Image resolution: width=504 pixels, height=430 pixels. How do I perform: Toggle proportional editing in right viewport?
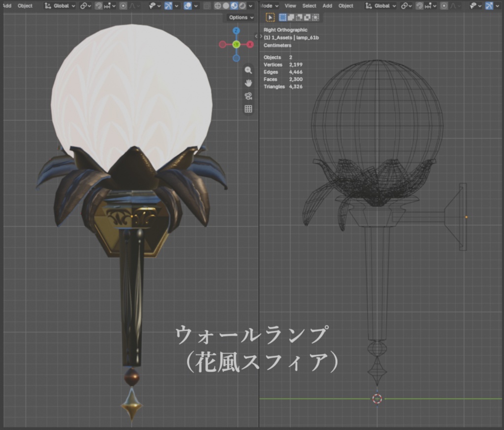point(444,6)
